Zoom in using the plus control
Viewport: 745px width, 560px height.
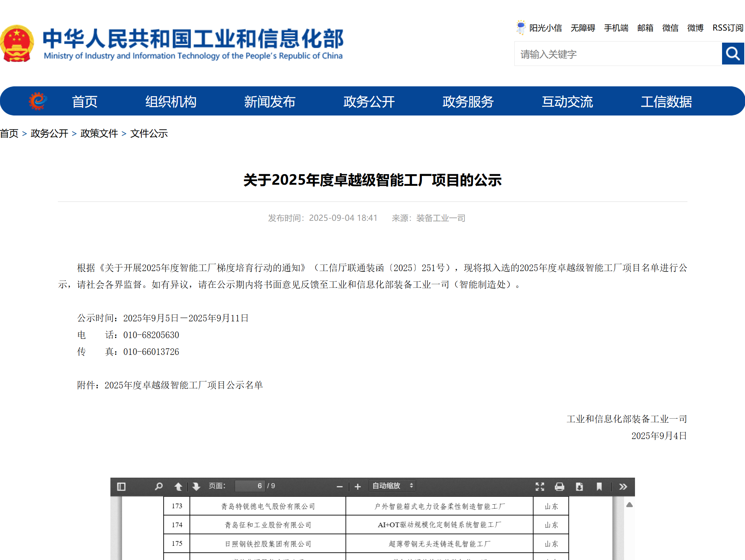(358, 486)
